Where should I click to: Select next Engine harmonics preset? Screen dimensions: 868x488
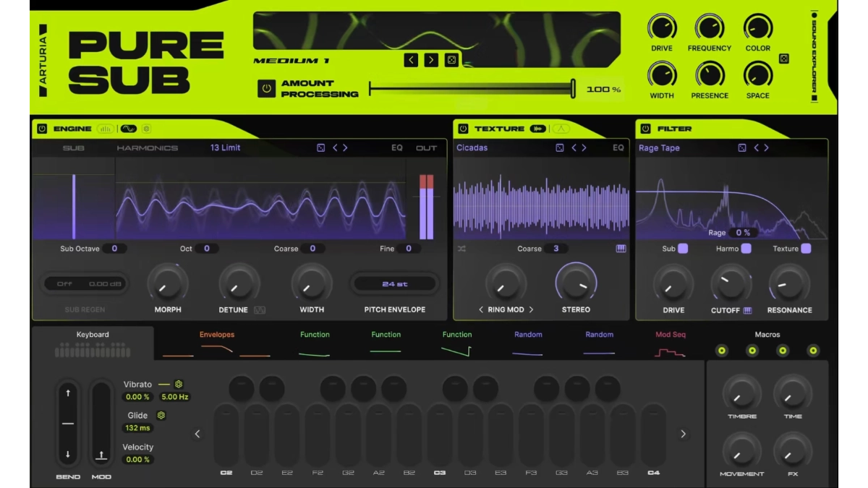point(345,147)
